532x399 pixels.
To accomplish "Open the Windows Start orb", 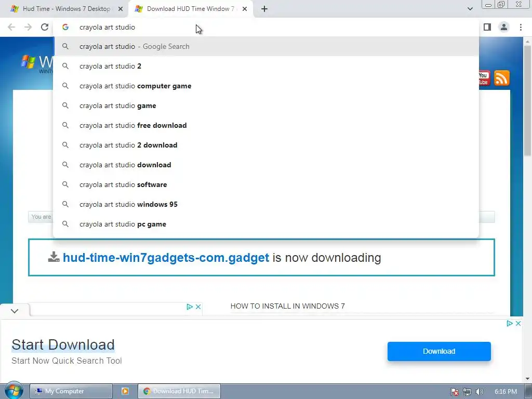I will pyautogui.click(x=14, y=391).
